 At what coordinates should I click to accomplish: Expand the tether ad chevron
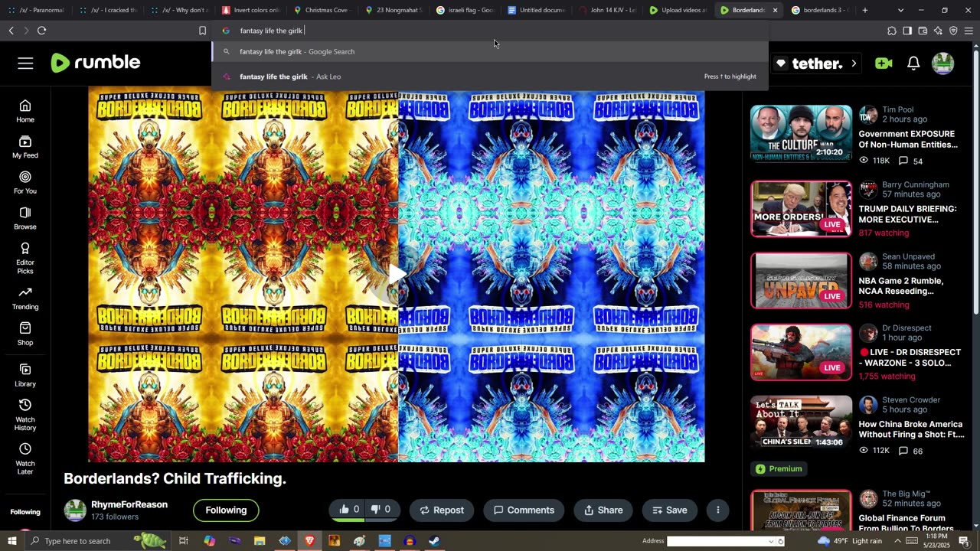click(854, 64)
